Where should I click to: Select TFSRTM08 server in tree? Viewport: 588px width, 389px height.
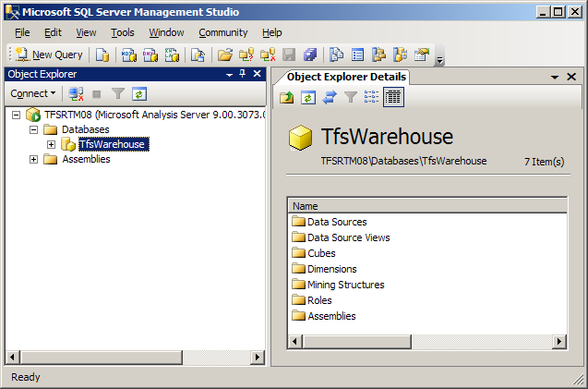154,115
